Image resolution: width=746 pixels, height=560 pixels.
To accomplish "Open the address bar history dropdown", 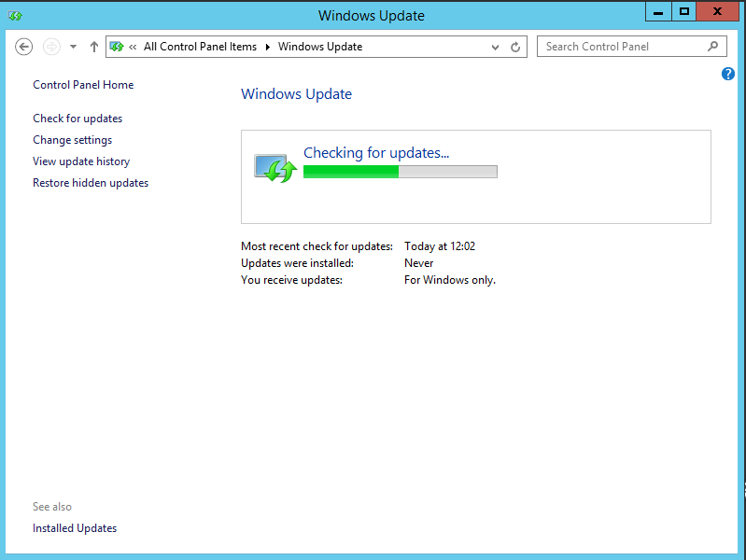I will pos(495,47).
